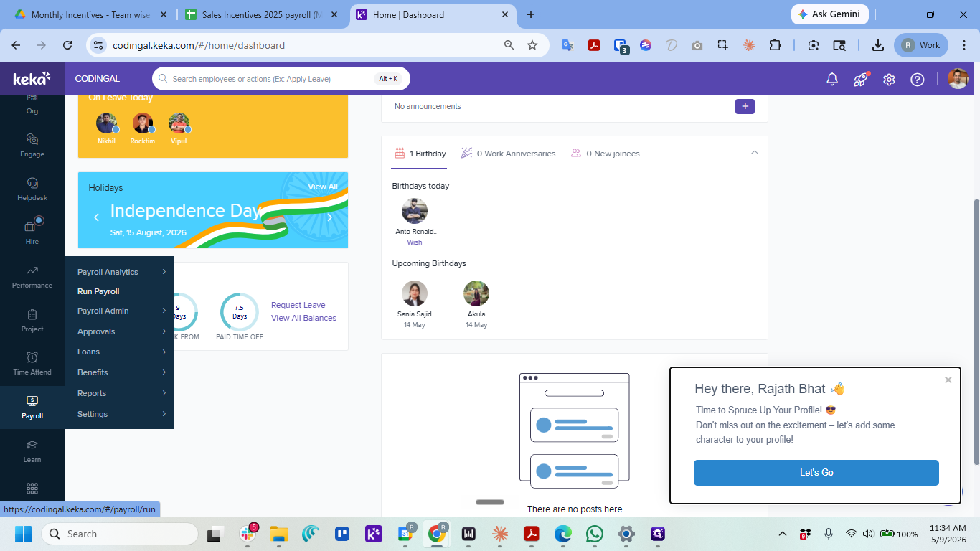Open the Work Chrome profile button
Screen dimensions: 980x551
click(921, 45)
